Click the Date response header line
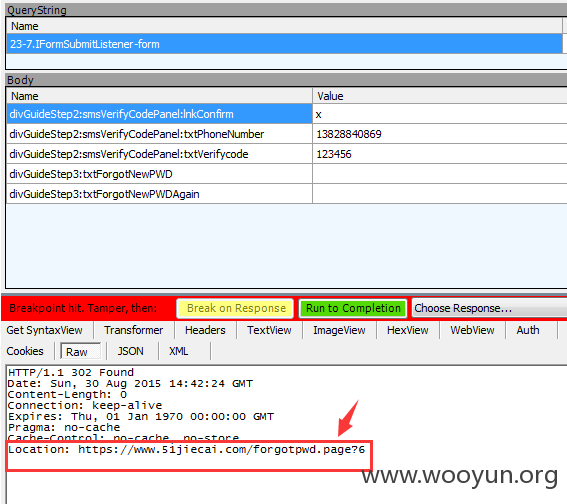567x504 pixels. click(130, 384)
